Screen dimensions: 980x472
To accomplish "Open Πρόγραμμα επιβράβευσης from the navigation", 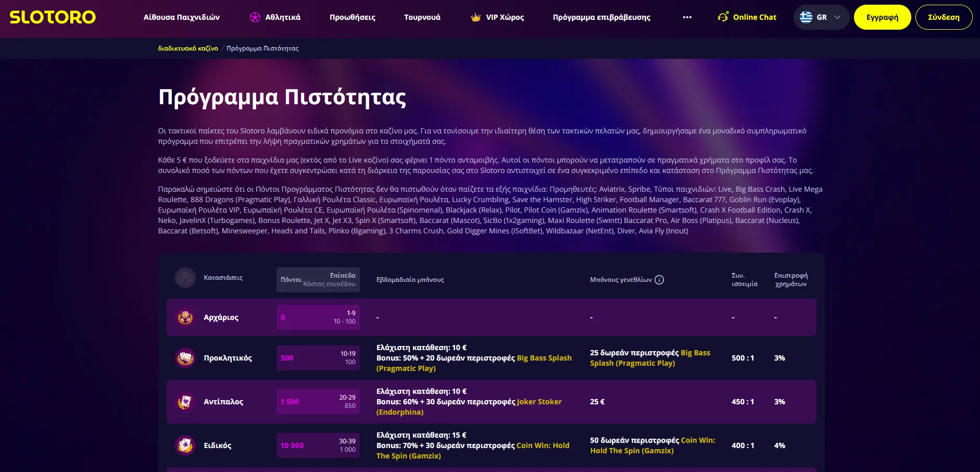I will pos(601,17).
